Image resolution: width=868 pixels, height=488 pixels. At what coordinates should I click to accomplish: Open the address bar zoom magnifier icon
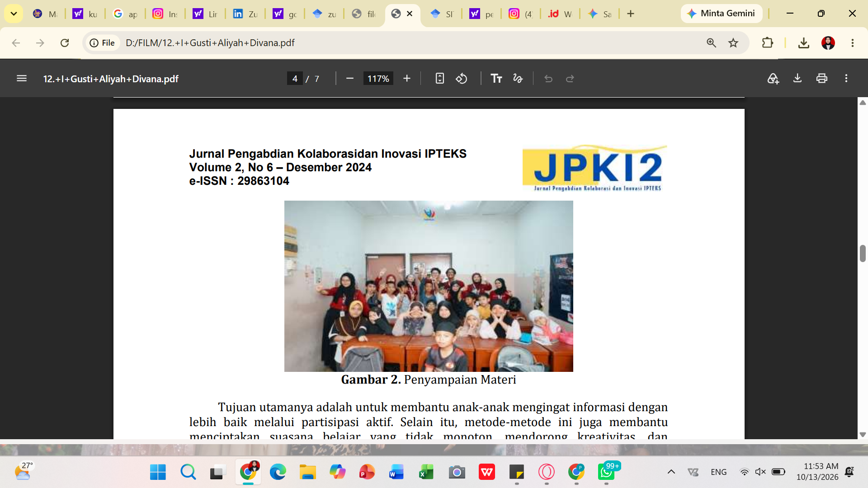(x=711, y=43)
